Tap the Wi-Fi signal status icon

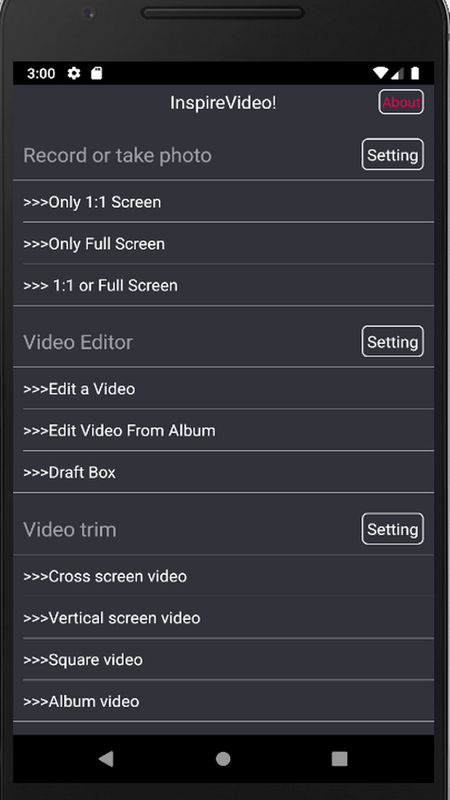(381, 73)
